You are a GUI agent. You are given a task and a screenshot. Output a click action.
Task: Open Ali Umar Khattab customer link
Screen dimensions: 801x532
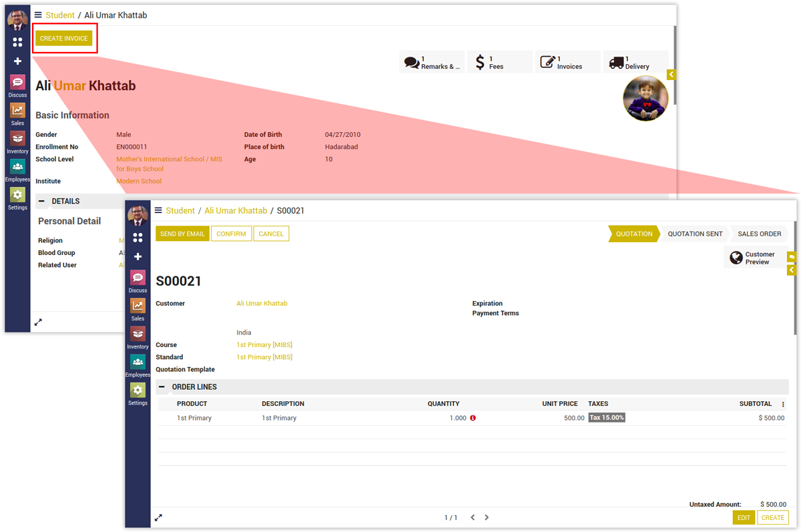pyautogui.click(x=262, y=304)
